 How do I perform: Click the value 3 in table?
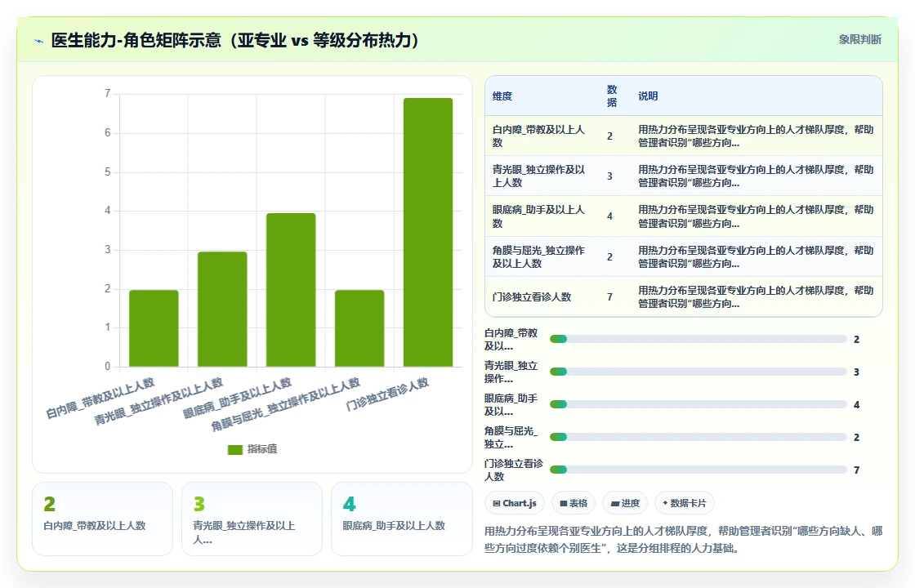pyautogui.click(x=609, y=176)
